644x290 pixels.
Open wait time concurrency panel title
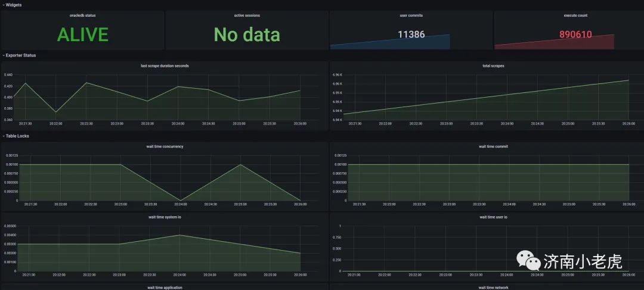pos(165,146)
